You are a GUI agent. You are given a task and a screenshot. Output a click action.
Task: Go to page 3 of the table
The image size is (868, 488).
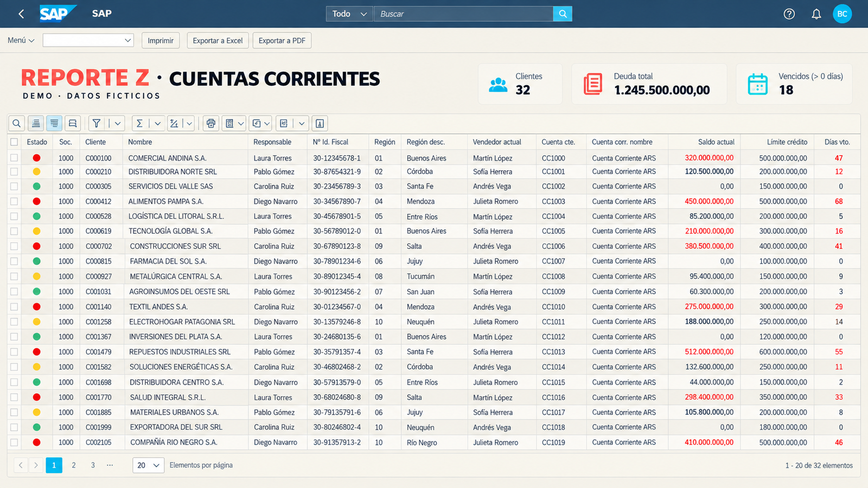93,465
